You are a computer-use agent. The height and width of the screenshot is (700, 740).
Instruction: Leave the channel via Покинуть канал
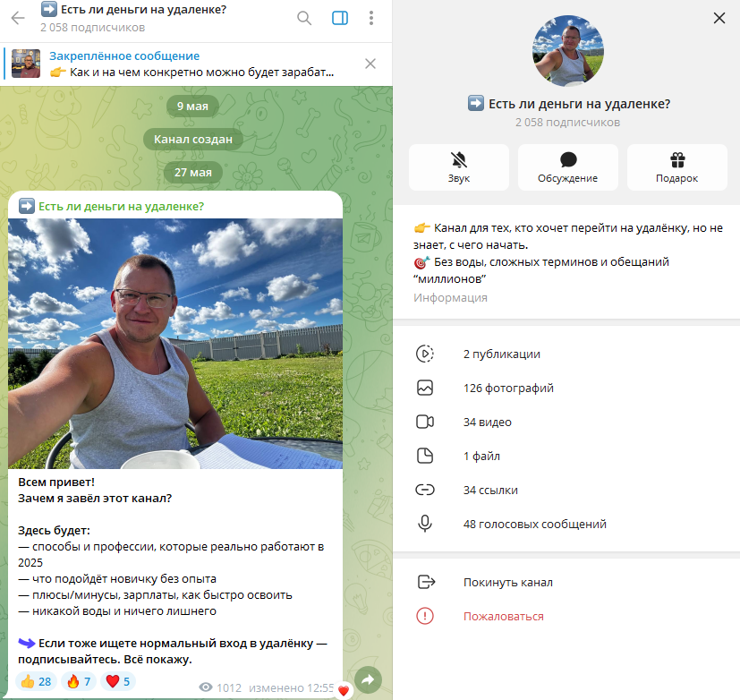[x=507, y=582]
